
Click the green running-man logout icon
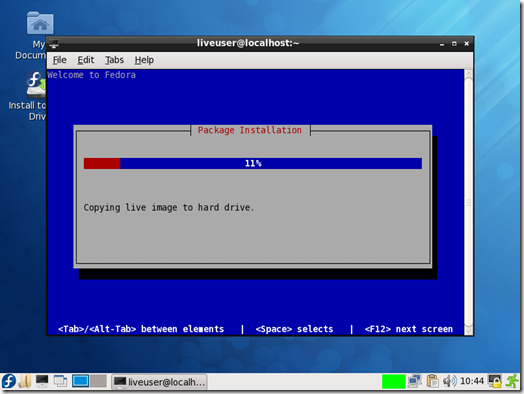[x=512, y=381]
